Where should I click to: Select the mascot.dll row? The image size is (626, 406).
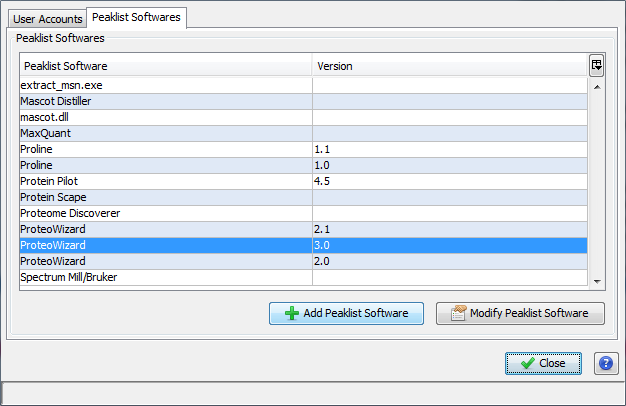303,117
